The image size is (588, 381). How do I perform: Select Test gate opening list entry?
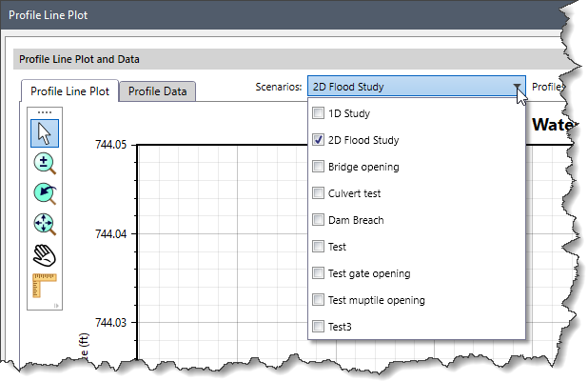click(369, 273)
